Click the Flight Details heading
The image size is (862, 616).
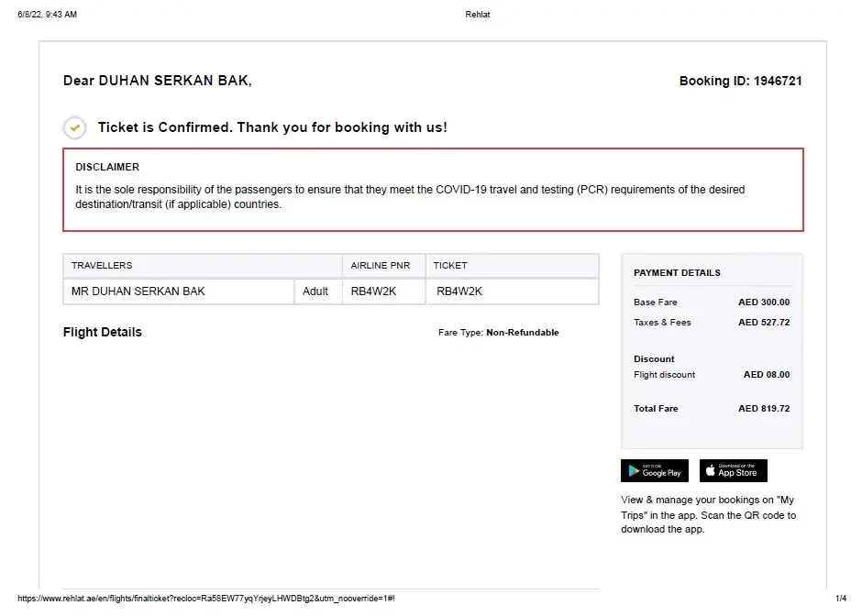tap(103, 332)
